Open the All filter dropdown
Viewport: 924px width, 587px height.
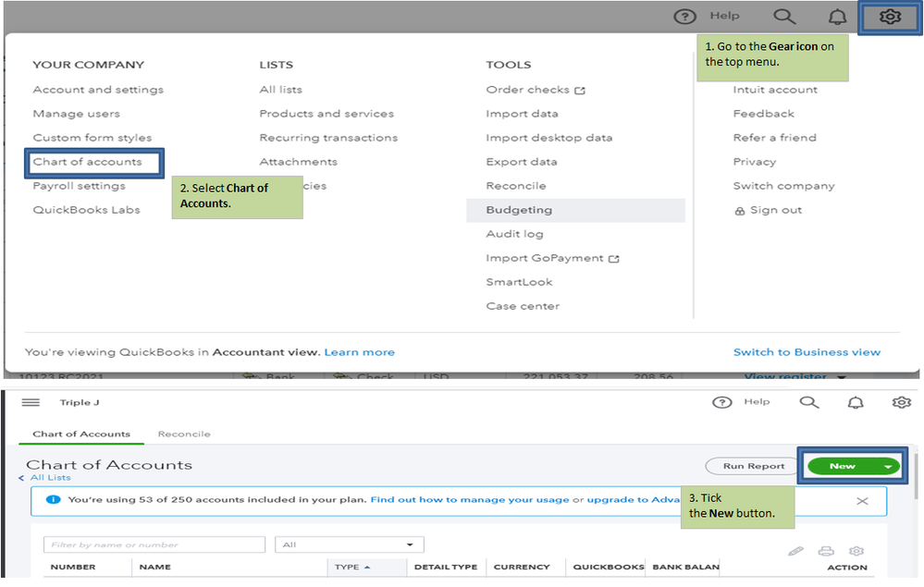(x=349, y=544)
